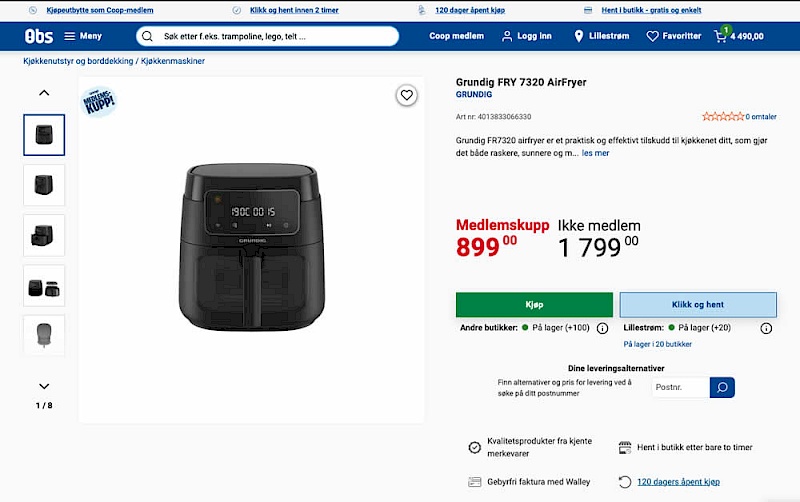Click the Obs logo
Viewport: 800px width, 502px height.
tap(39, 36)
